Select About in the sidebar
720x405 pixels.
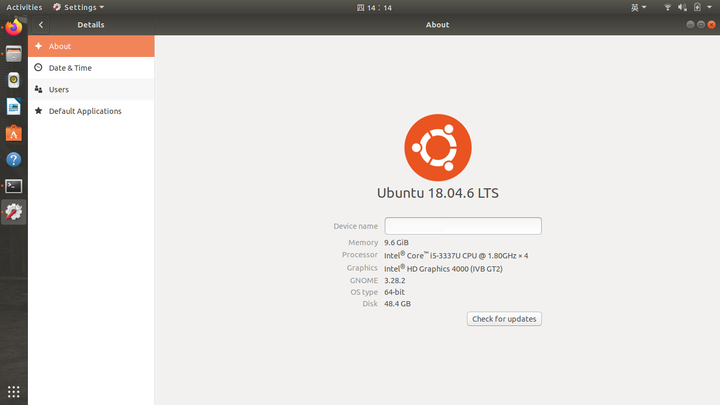click(91, 46)
